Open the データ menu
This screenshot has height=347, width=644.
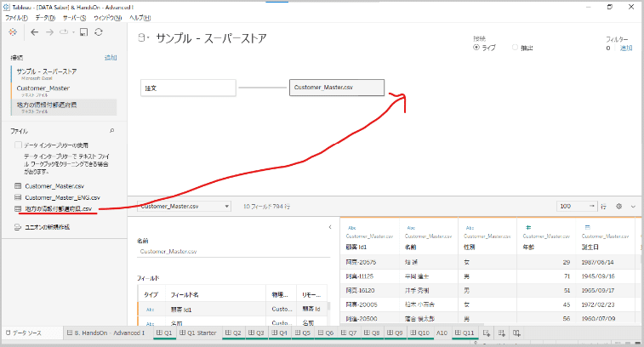coord(45,18)
